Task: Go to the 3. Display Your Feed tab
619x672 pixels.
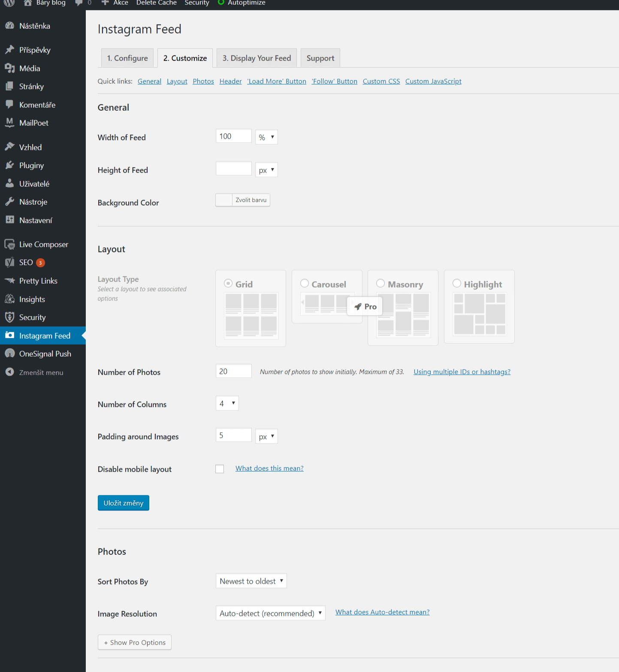Action: [x=257, y=58]
